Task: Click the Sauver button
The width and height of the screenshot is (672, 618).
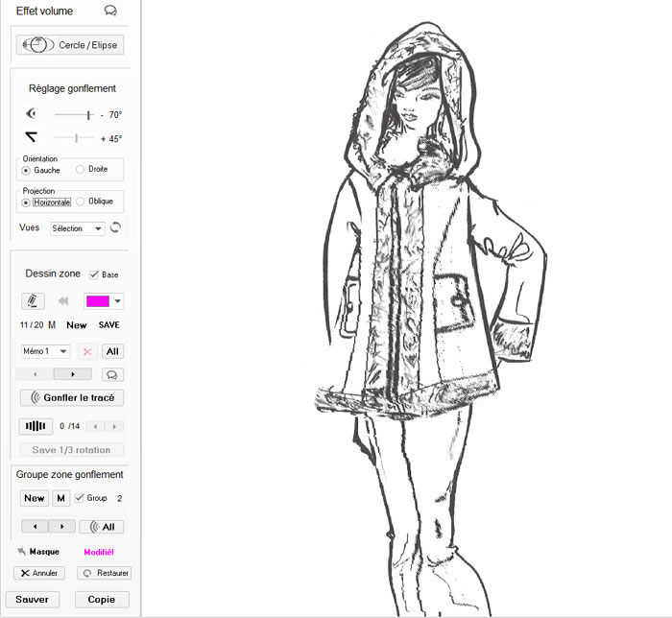Action: click(x=32, y=599)
